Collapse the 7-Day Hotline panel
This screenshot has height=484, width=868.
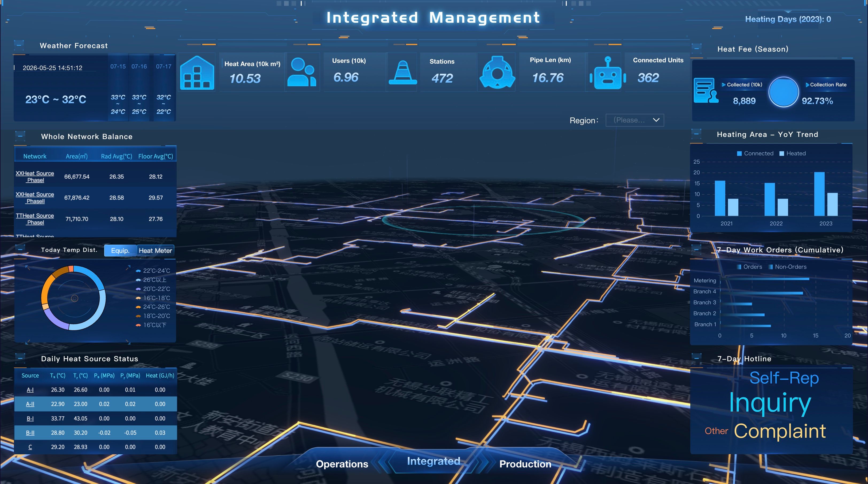696,358
